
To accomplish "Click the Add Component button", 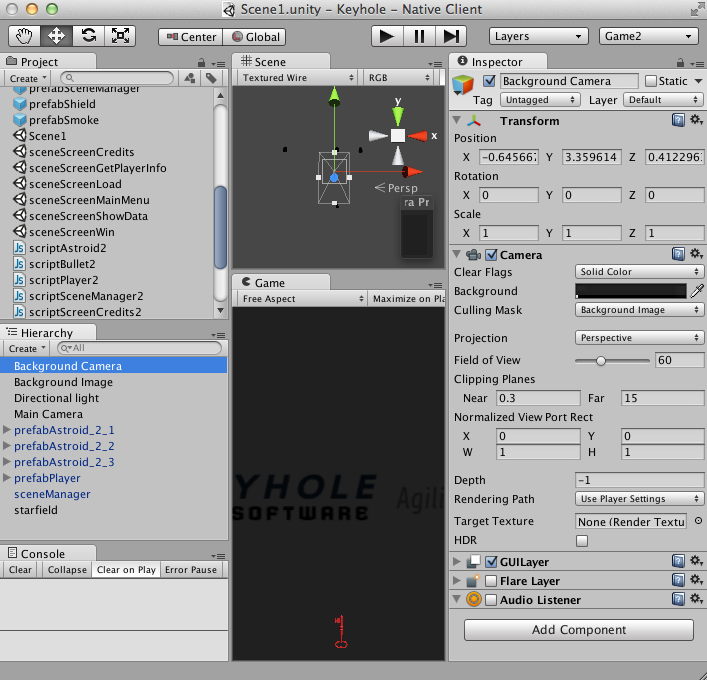I will tap(578, 630).
